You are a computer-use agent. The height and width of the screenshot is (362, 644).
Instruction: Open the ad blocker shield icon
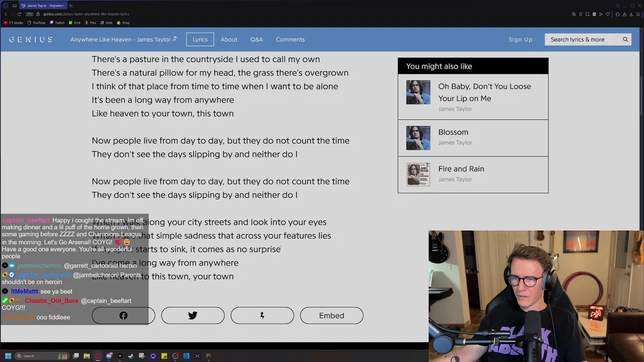click(594, 14)
